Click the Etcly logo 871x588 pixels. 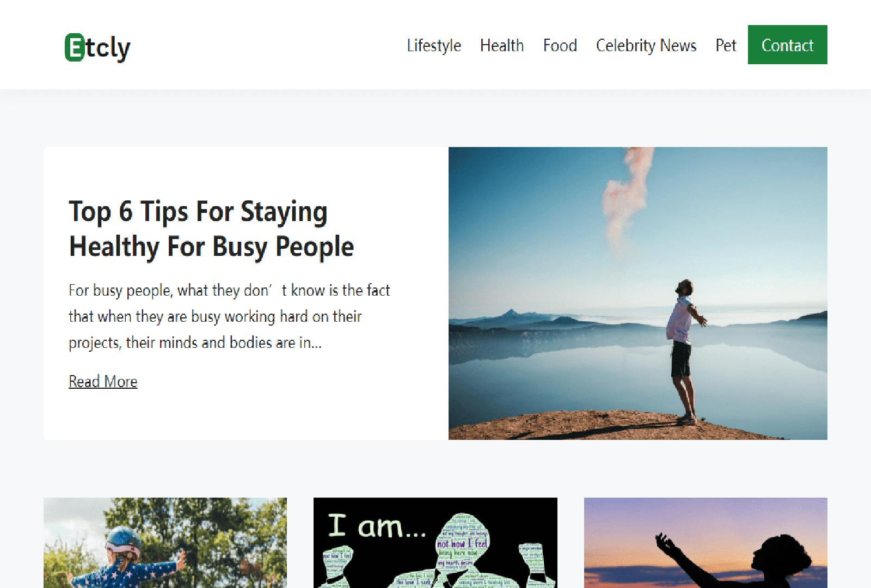point(97,47)
